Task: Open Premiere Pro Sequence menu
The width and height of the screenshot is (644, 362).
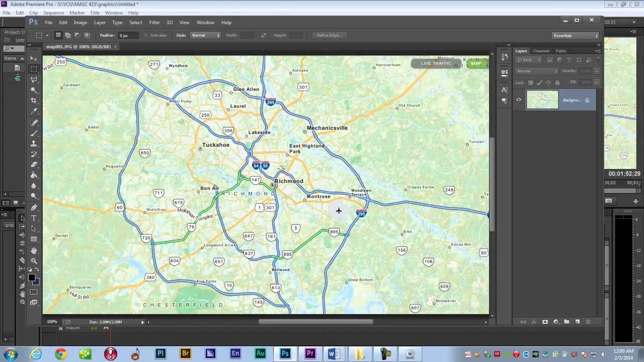Action: pos(53,13)
